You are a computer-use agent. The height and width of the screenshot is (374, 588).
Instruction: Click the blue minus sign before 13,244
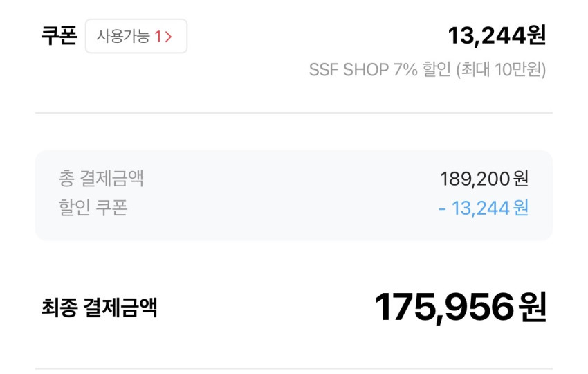point(443,208)
